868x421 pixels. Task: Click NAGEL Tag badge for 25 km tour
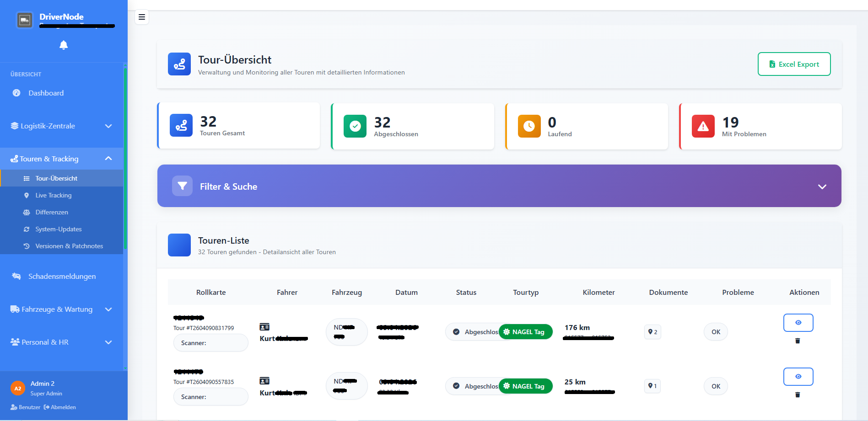click(x=526, y=386)
